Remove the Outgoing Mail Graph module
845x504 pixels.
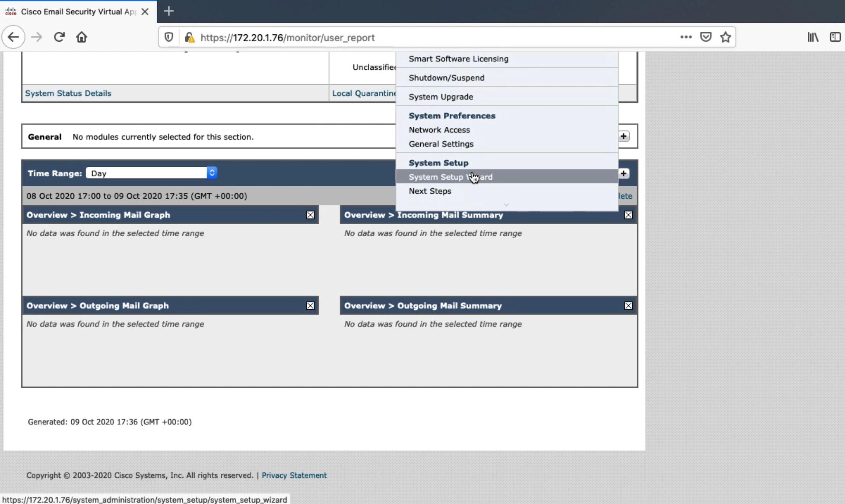(x=310, y=306)
